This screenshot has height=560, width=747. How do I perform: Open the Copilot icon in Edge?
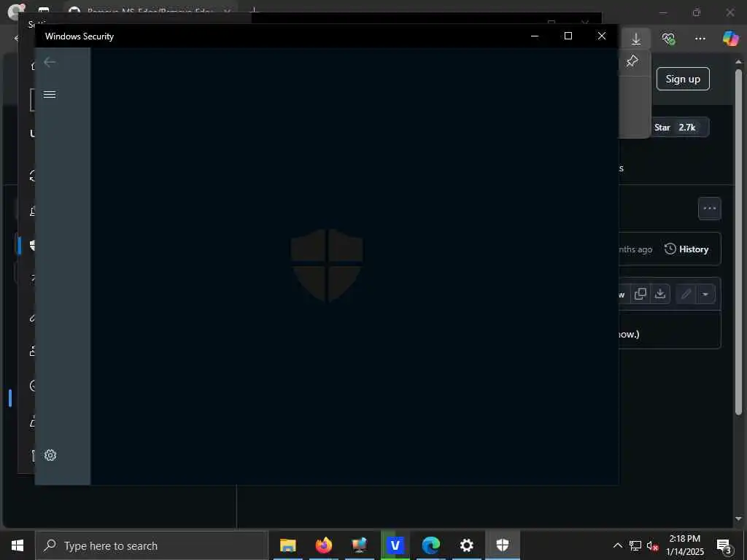730,38
